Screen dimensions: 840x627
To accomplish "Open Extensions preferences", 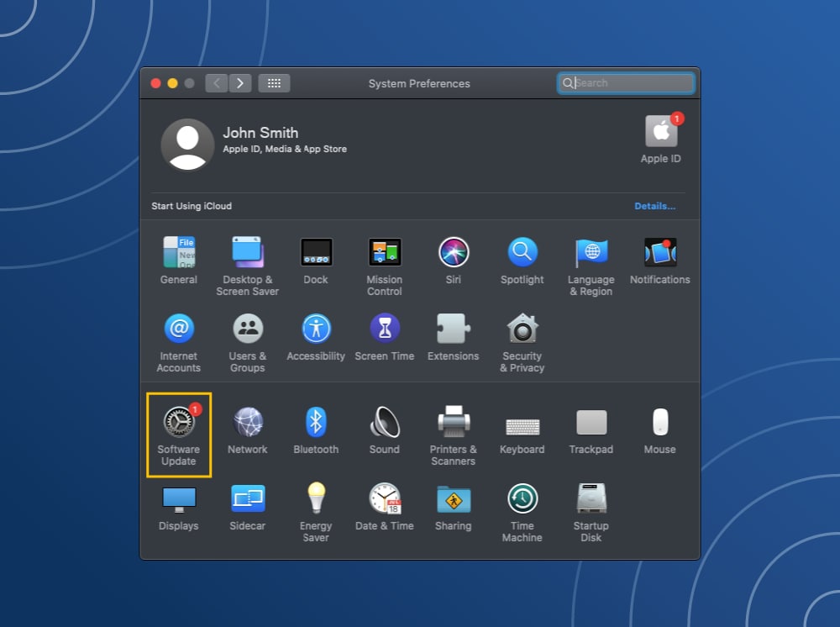I will click(454, 337).
